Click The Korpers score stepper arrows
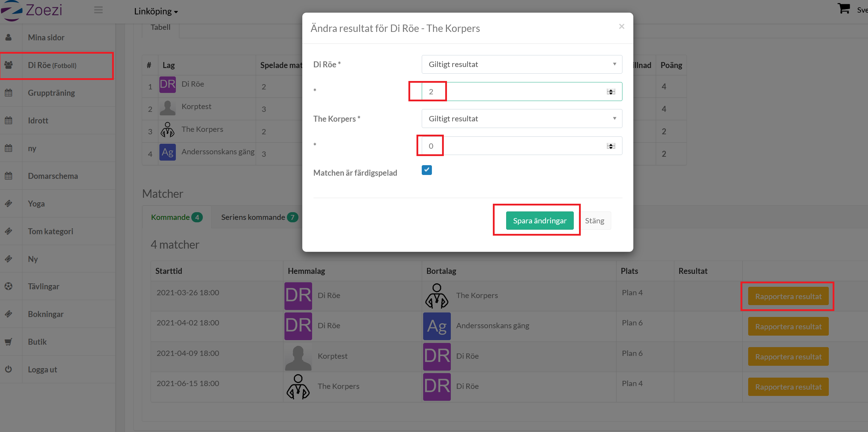Screen dimensions: 868x432 [611, 146]
